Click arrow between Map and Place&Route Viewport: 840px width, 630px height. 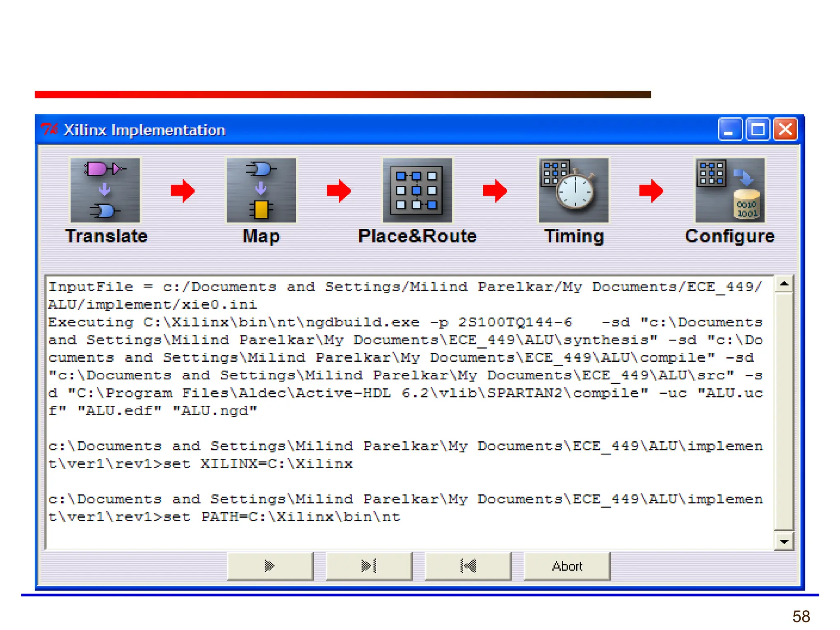339,191
